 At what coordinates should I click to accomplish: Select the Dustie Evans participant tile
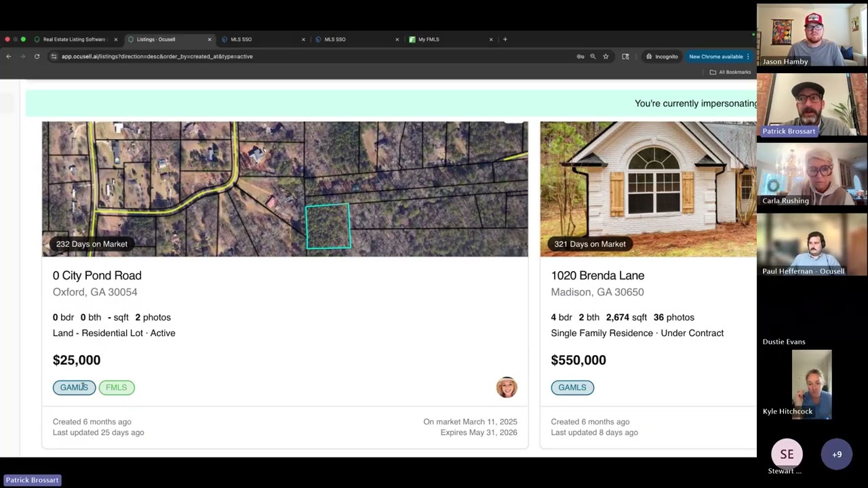[x=812, y=314]
